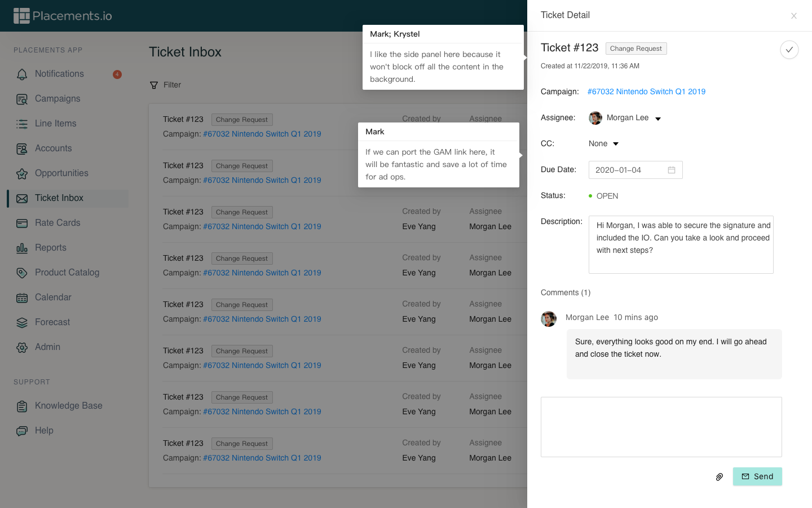Click the calendar icon in Due Date field
Screen dimensions: 812x508
point(671,170)
